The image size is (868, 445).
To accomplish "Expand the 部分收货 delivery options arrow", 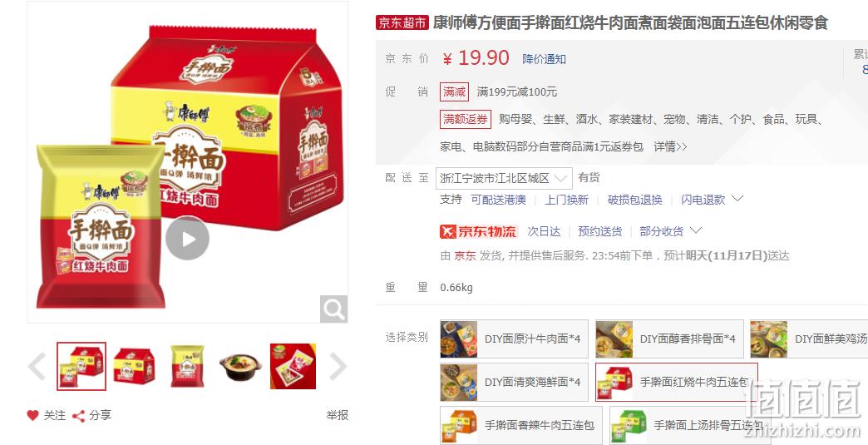I will click(x=696, y=230).
